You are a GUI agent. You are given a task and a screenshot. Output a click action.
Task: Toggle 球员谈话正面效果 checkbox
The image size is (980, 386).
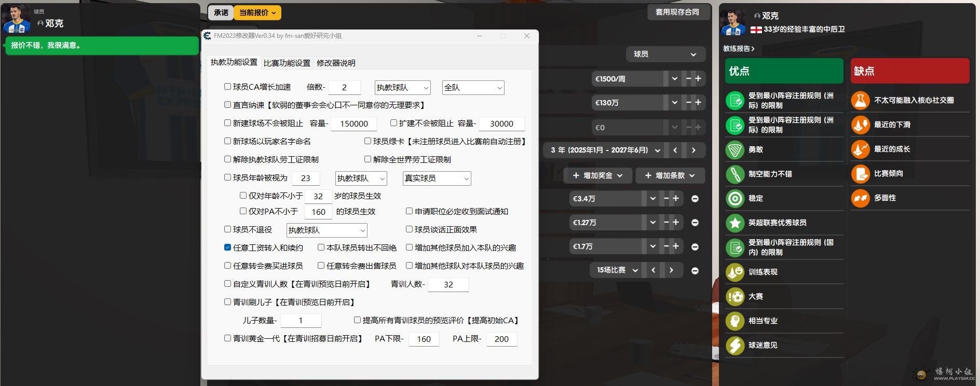[x=409, y=229]
